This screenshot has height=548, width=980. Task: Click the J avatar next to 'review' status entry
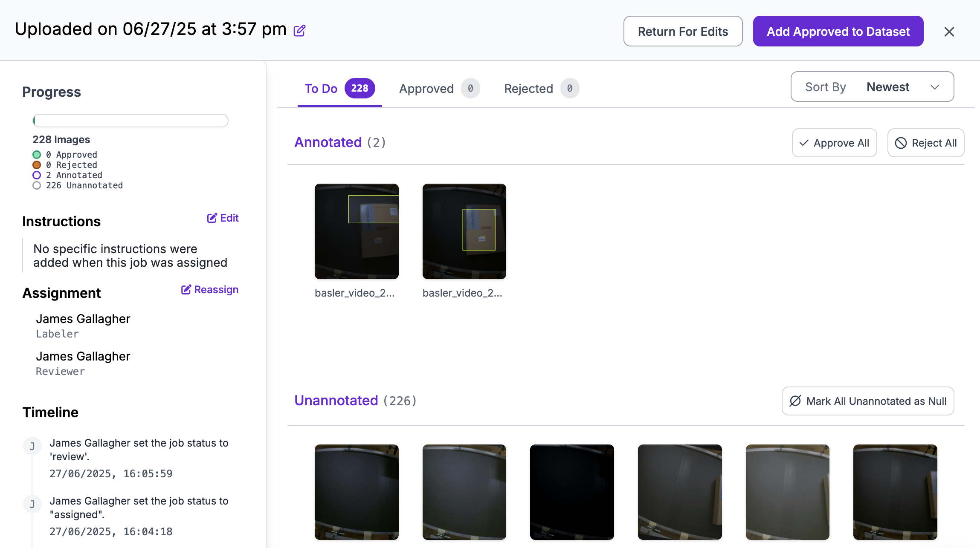[x=32, y=446]
